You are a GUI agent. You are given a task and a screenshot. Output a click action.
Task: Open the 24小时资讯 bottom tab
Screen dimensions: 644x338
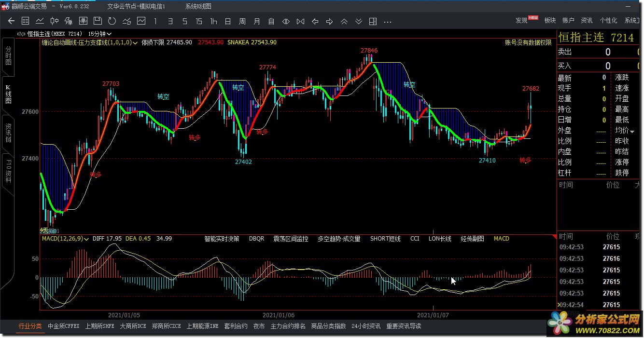click(x=366, y=326)
